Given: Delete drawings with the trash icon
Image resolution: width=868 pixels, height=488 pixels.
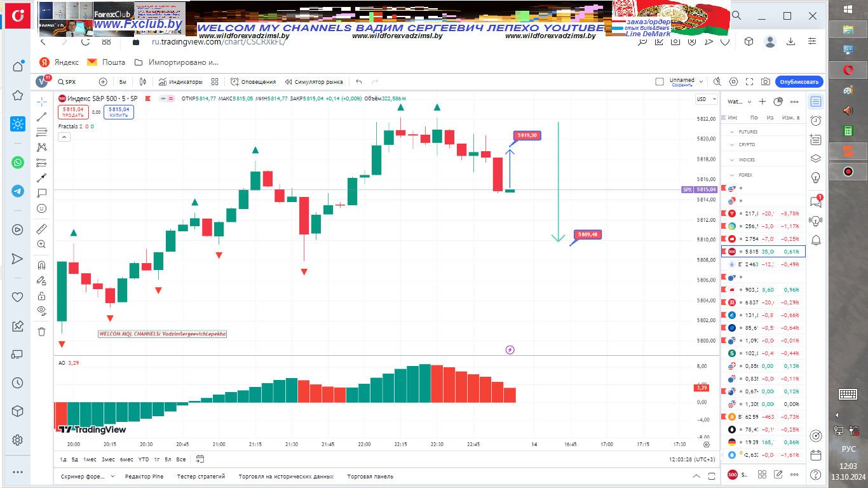Looking at the screenshot, I should [x=42, y=332].
